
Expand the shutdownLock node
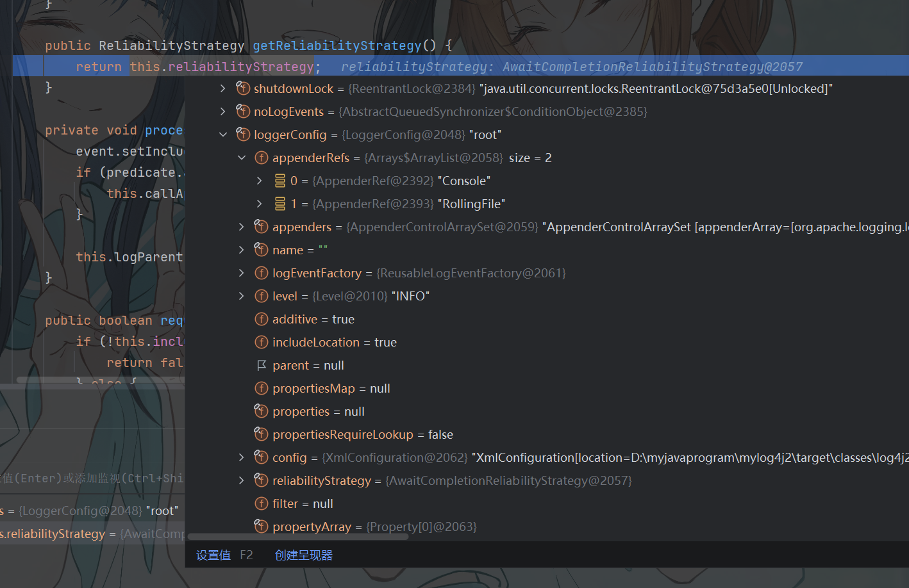pos(222,88)
